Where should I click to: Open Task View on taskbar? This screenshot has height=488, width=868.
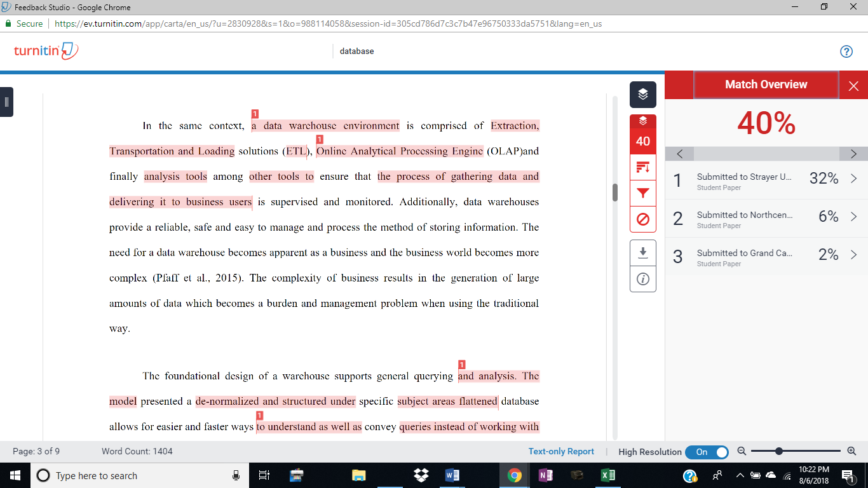click(x=265, y=475)
